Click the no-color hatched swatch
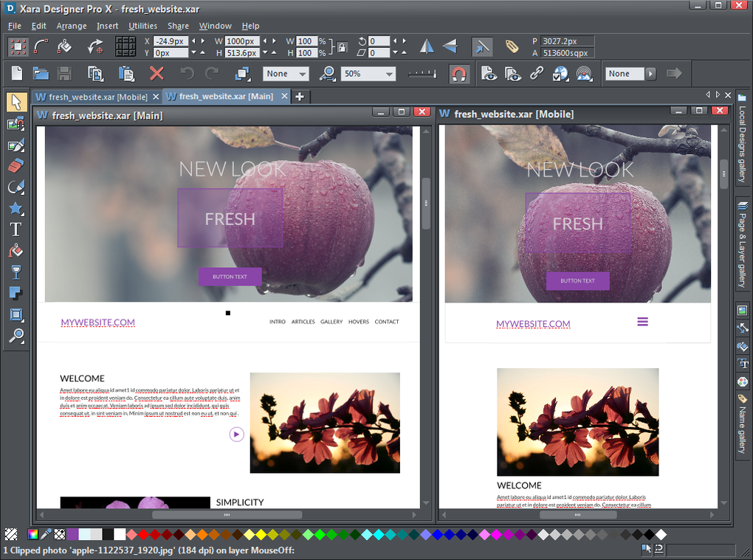This screenshot has width=753, height=560. click(11, 534)
